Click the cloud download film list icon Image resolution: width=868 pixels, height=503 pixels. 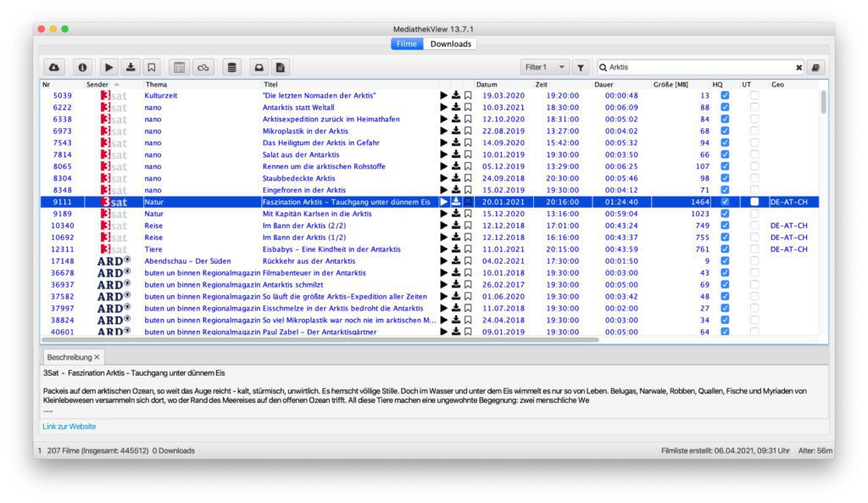click(55, 67)
